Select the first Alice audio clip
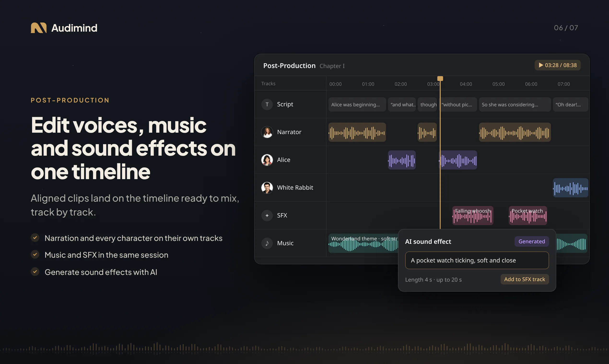Image resolution: width=609 pixels, height=364 pixels. pos(402,160)
